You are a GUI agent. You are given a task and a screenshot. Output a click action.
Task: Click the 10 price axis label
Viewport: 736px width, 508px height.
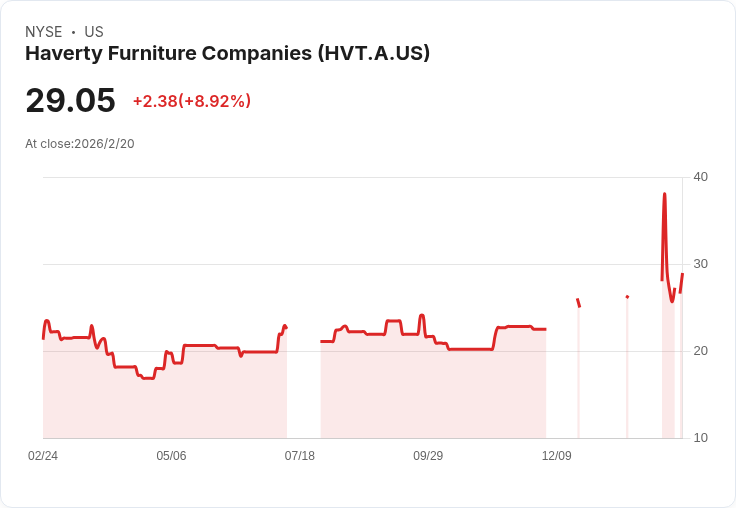[700, 438]
